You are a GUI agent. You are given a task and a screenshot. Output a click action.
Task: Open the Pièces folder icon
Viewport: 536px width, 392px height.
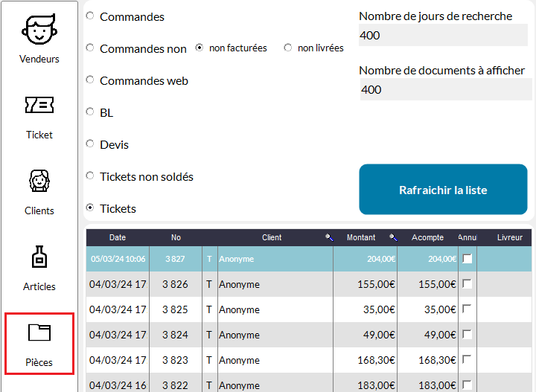click(39, 332)
